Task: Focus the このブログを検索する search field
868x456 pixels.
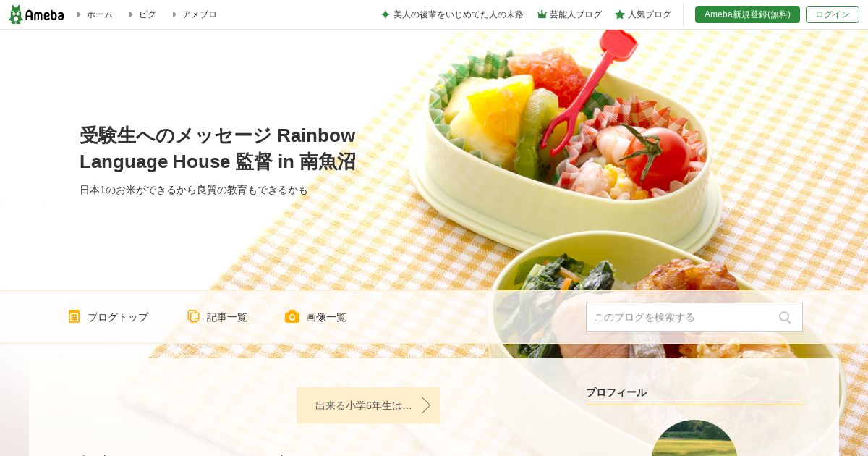Action: coord(680,317)
